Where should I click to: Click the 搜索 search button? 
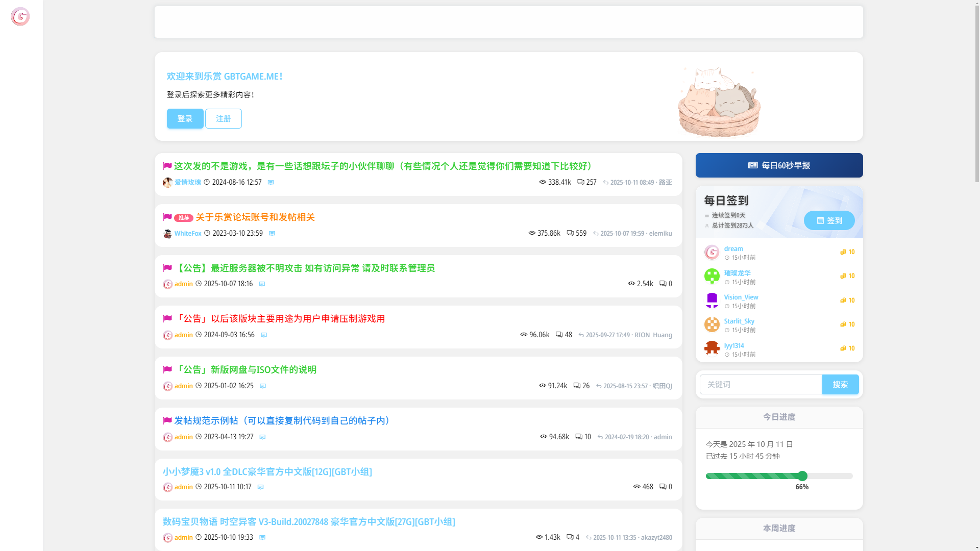tap(840, 385)
